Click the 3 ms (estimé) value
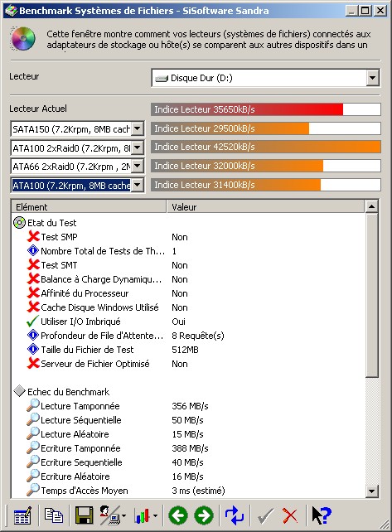Screen dimensions: 392x532 [x=198, y=491]
